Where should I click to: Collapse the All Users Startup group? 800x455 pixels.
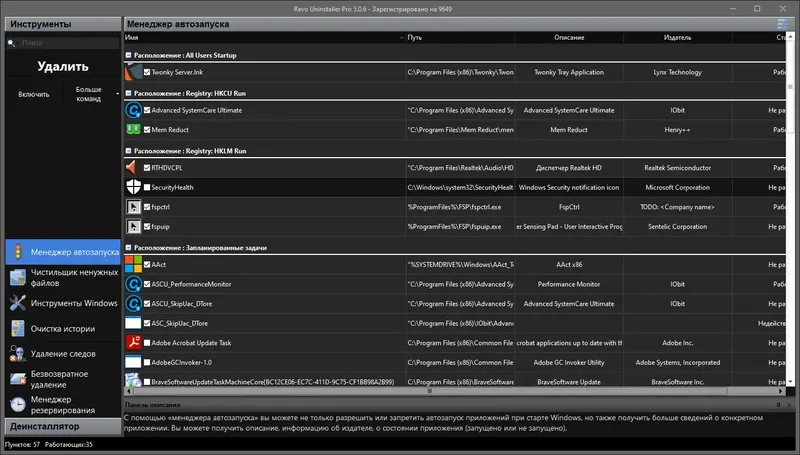pyautogui.click(x=129, y=55)
